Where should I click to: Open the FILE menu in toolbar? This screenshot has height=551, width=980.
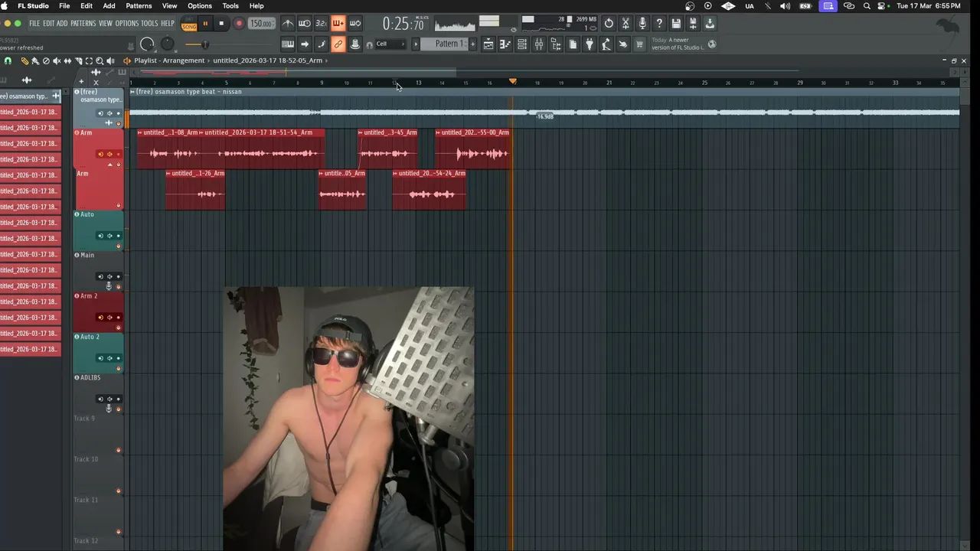34,24
